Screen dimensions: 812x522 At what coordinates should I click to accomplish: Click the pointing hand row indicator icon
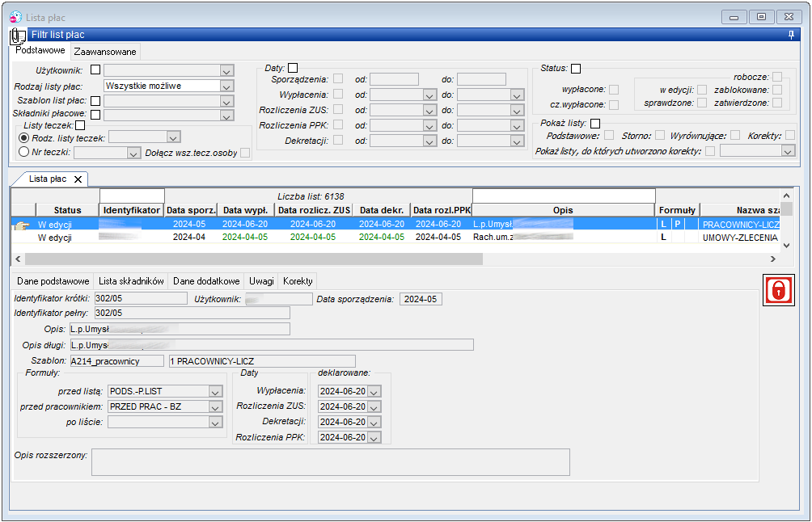point(22,225)
